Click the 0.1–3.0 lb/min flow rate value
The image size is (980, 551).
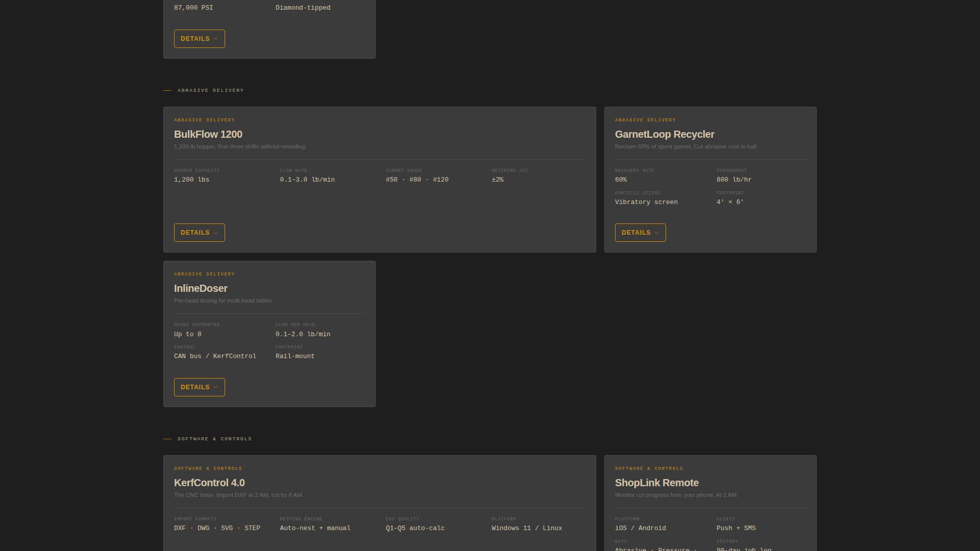[307, 179]
